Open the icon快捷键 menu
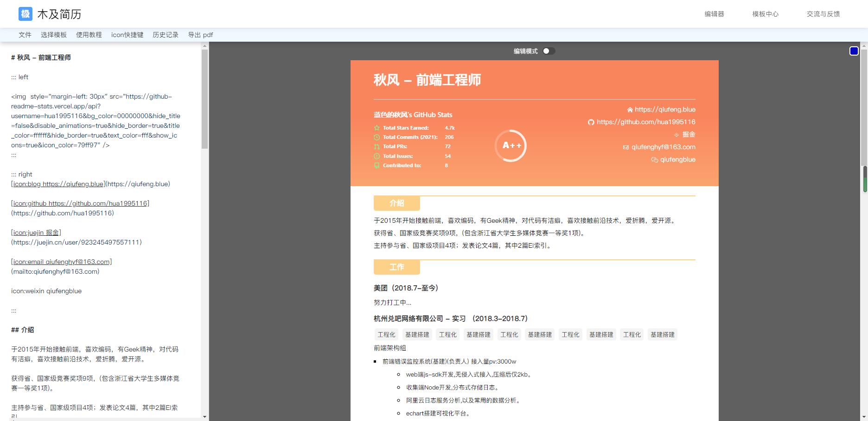This screenshot has height=421, width=868. (x=127, y=35)
